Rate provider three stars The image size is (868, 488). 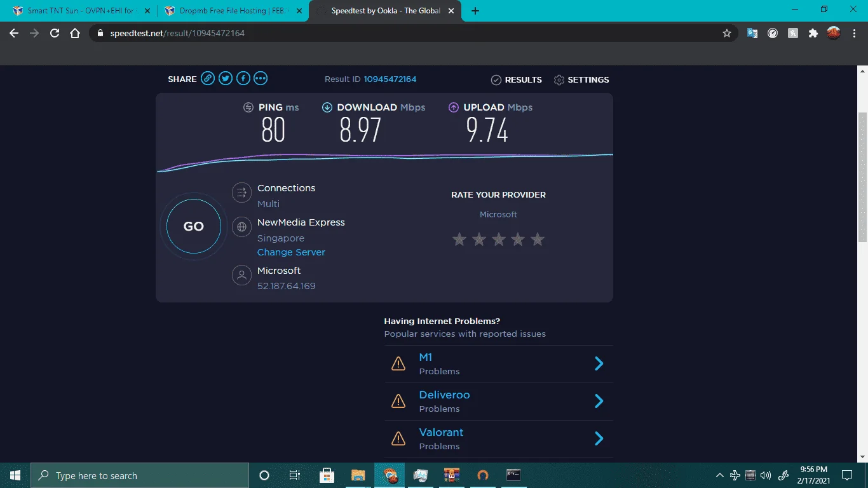[499, 240]
